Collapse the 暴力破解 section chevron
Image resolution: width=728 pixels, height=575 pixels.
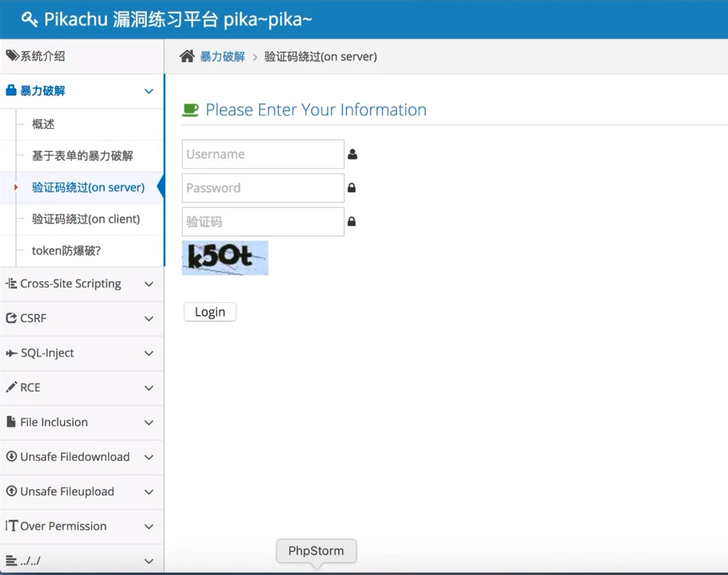(149, 91)
